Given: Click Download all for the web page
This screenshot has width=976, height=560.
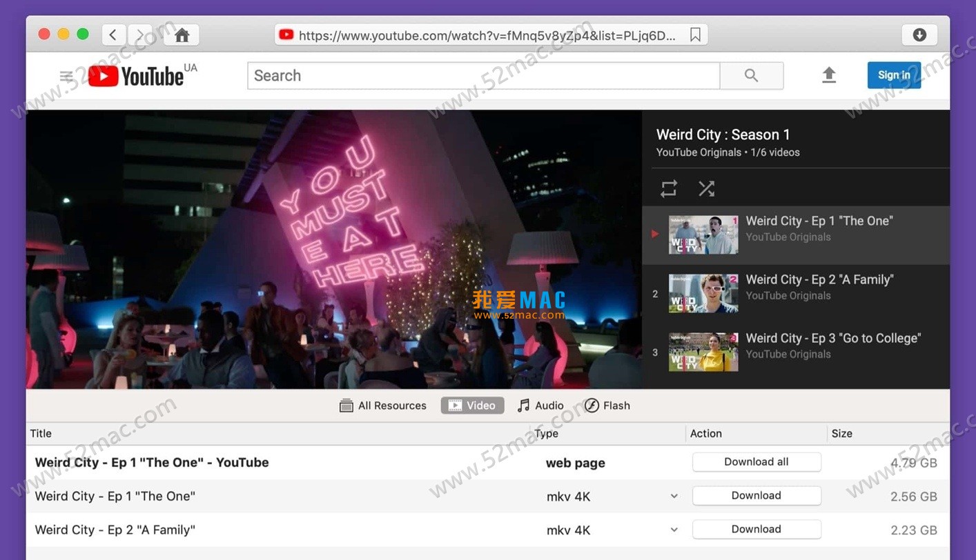Looking at the screenshot, I should point(757,461).
